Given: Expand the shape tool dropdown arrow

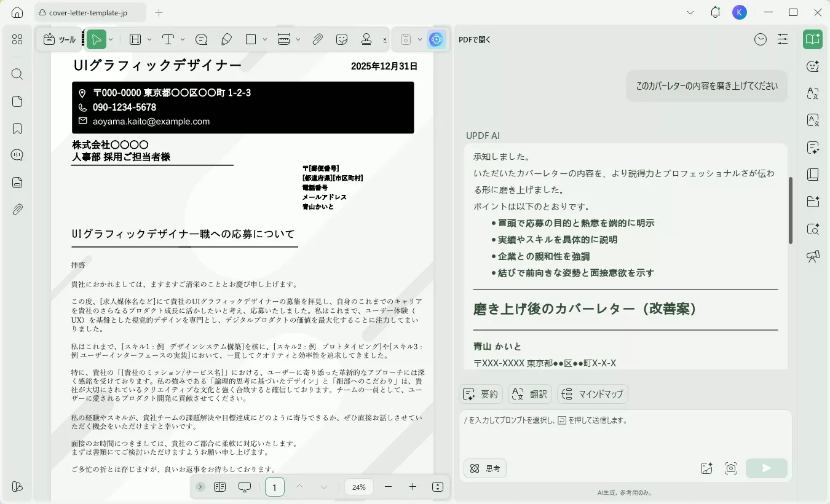Looking at the screenshot, I should coord(264,39).
